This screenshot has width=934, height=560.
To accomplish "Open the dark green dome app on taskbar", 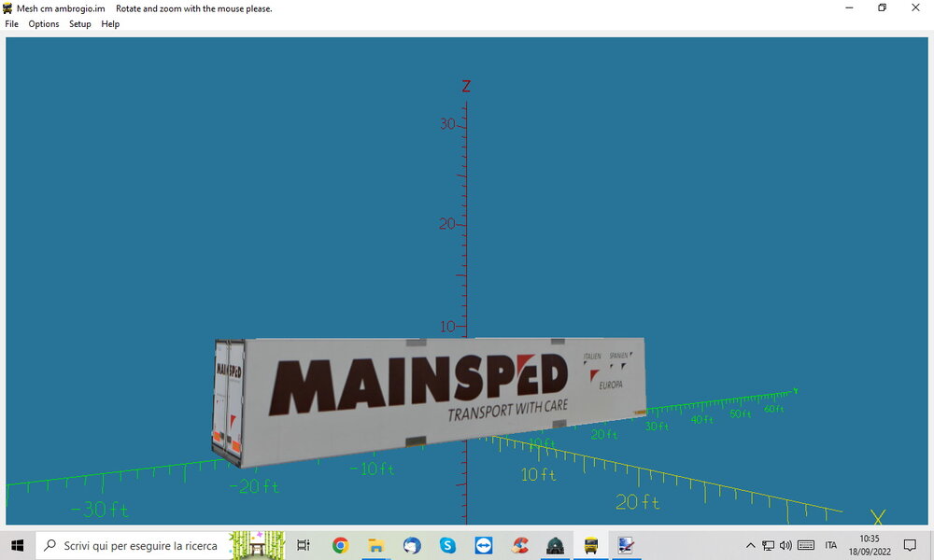I will pyautogui.click(x=555, y=545).
